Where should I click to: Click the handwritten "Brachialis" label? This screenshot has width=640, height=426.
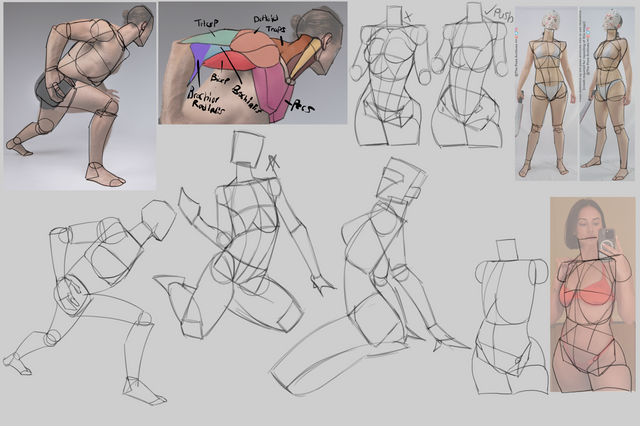246,98
